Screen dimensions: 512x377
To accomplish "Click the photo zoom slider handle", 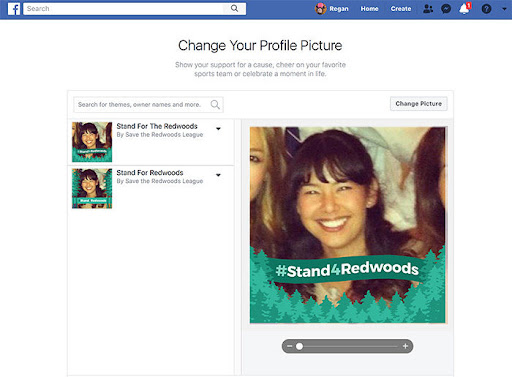I will [299, 347].
